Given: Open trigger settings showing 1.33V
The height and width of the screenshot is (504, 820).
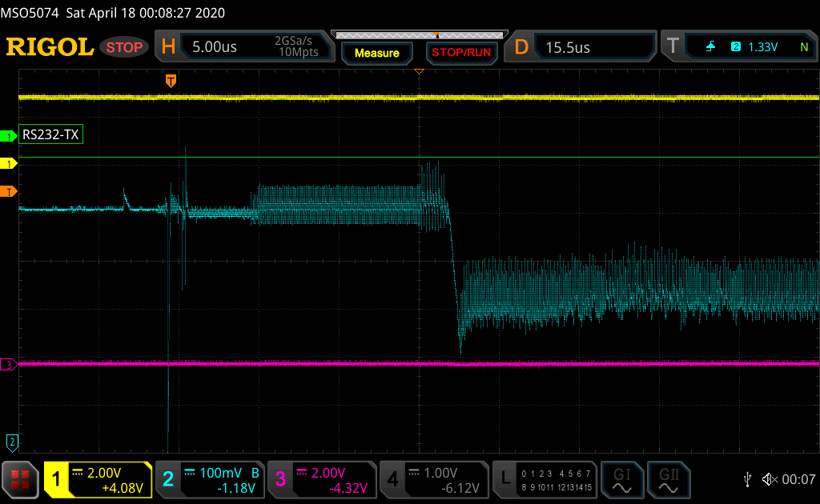Looking at the screenshot, I should 737,47.
